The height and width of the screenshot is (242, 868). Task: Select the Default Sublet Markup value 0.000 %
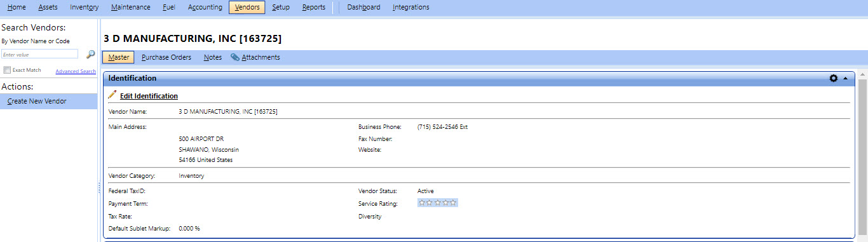(x=189, y=228)
